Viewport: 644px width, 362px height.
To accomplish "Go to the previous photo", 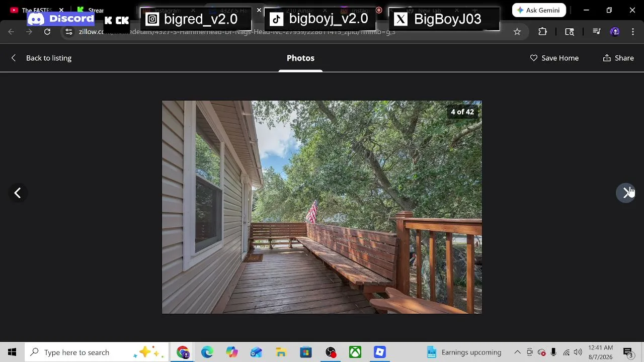I will click(18, 193).
